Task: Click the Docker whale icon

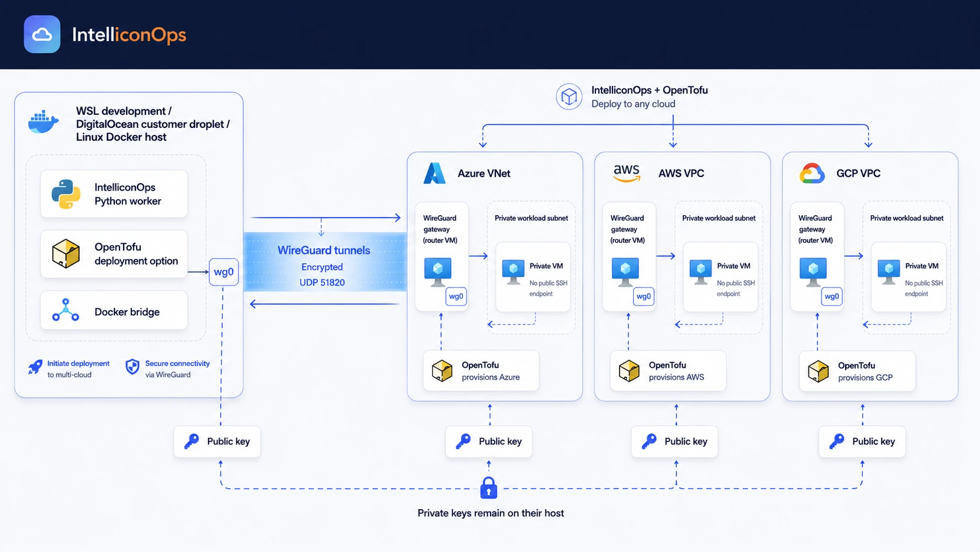Action: pos(43,122)
